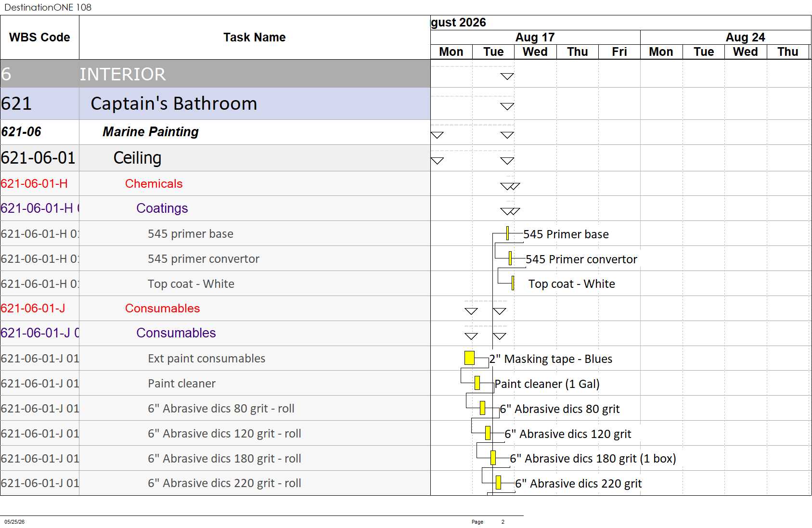Select the 6" Abrasive dics 80 grit bar
812x528 pixels.
point(482,408)
